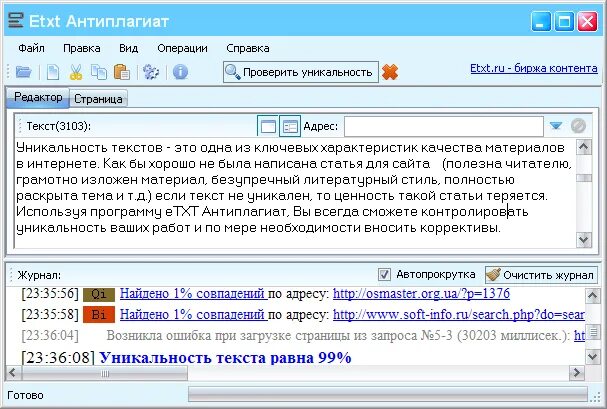The width and height of the screenshot is (607, 409).
Task: Click the New document icon
Action: click(x=53, y=72)
